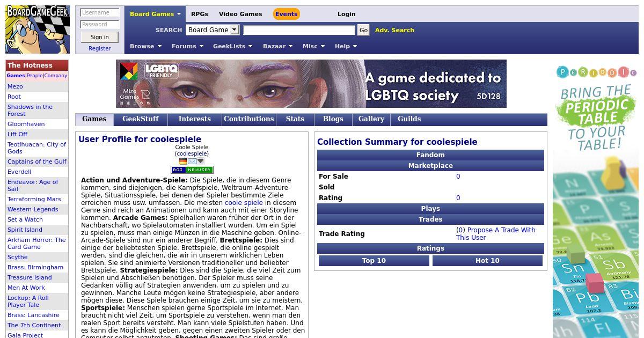The height and width of the screenshot is (338, 644).
Task: Click the Trades section header
Action: [430, 219]
